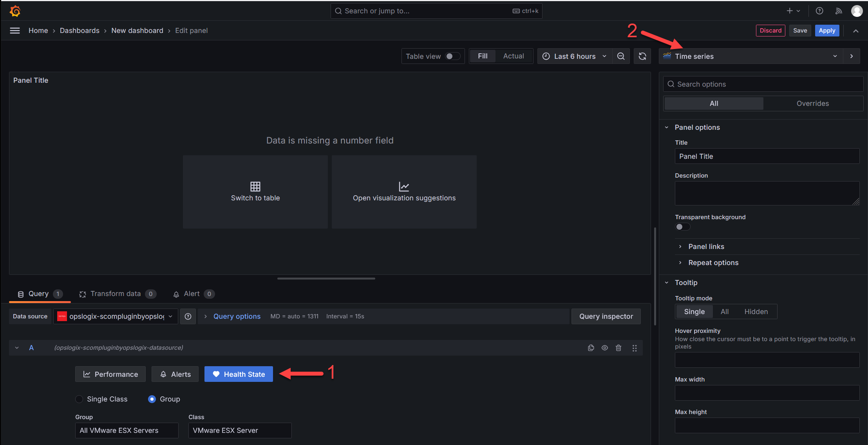
Task: Open the Last 6 hours time picker
Action: (x=574, y=56)
